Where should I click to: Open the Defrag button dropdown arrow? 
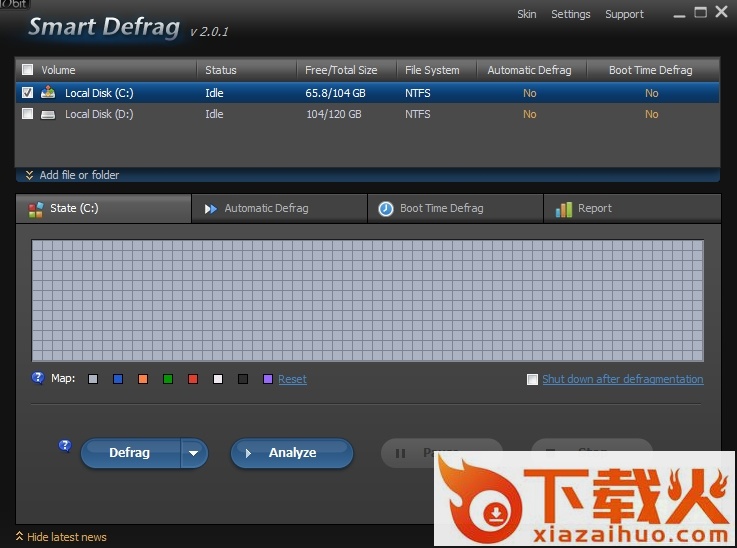[194, 453]
